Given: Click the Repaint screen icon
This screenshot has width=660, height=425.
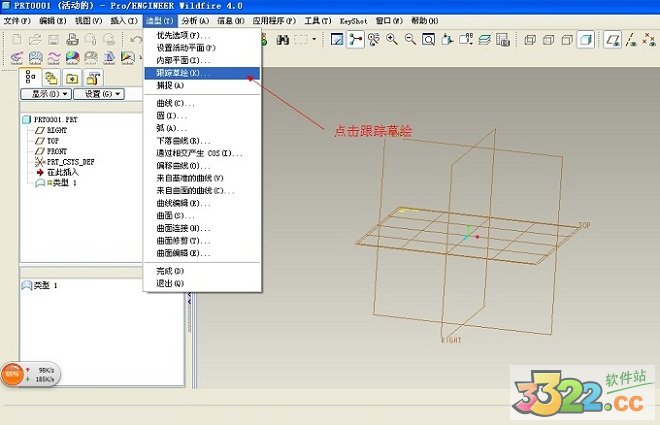Looking at the screenshot, I should pyautogui.click(x=337, y=40).
